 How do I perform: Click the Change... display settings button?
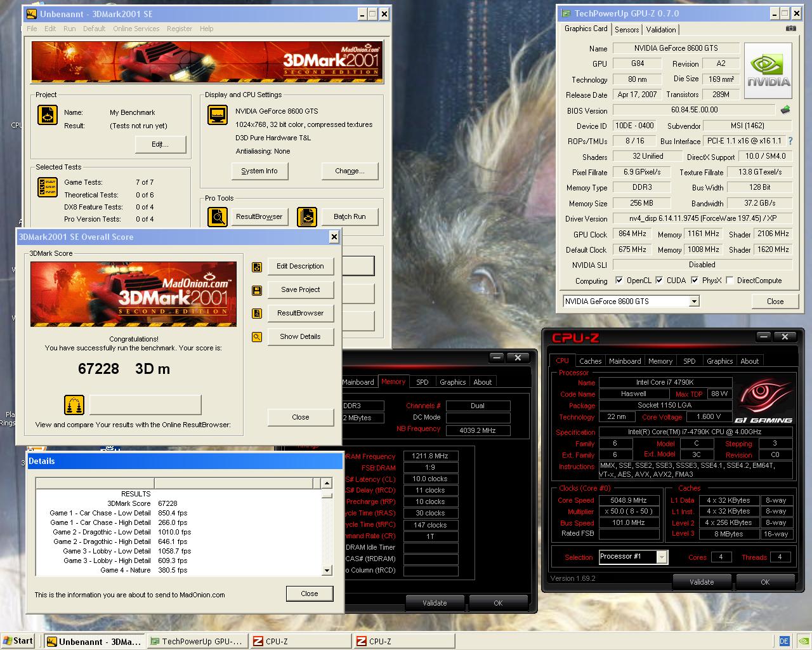[x=350, y=171]
